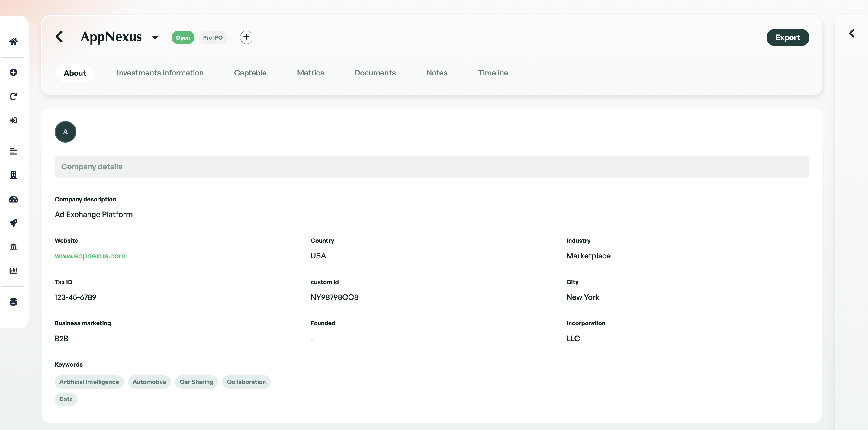
Task: Switch to Investments information tab
Action: point(160,73)
